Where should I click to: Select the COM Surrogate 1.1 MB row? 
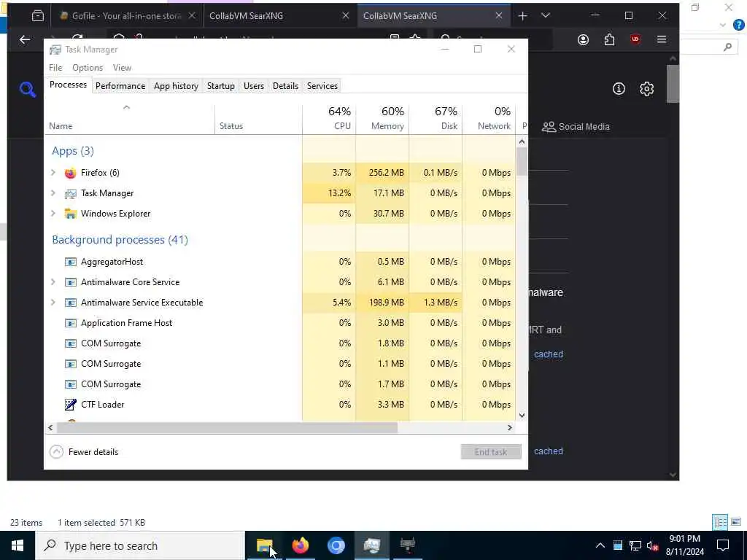click(280, 365)
